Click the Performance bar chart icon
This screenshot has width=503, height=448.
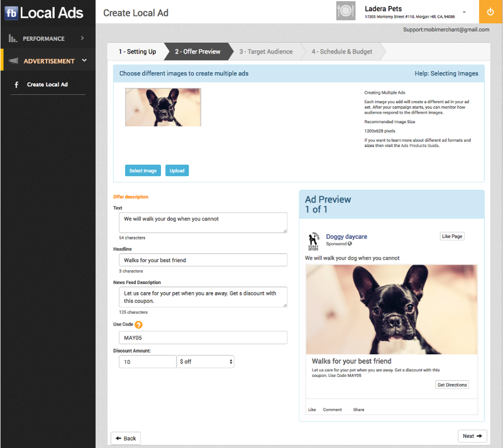coord(13,38)
